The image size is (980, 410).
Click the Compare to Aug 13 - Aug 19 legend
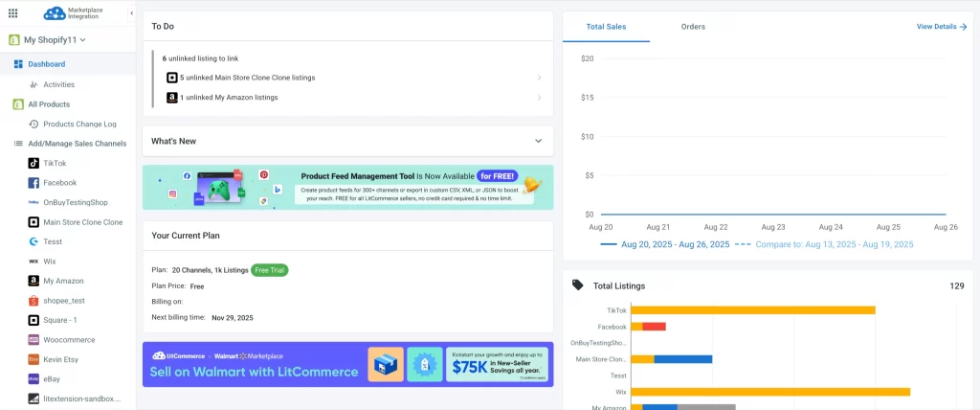coord(824,244)
